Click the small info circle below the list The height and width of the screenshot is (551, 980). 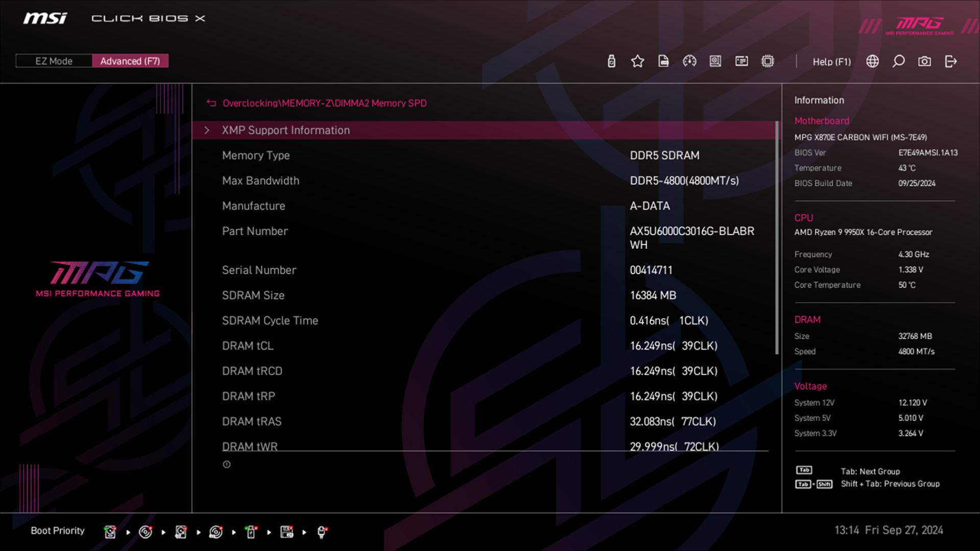coord(227,464)
